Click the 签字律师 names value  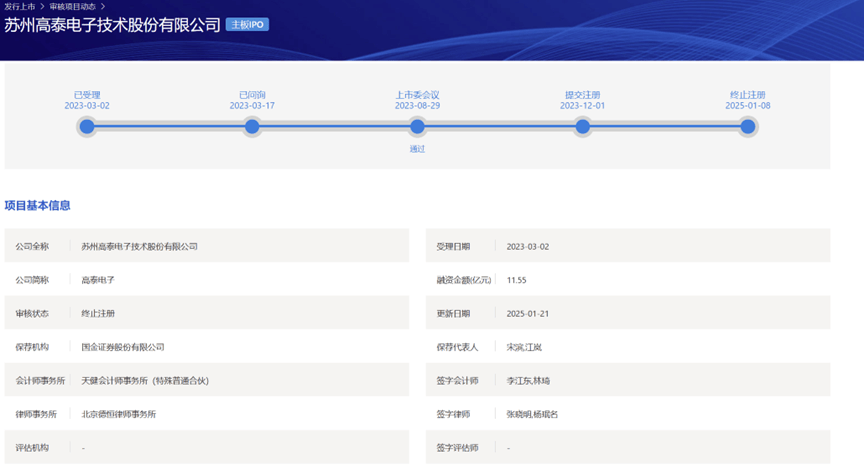coord(532,414)
